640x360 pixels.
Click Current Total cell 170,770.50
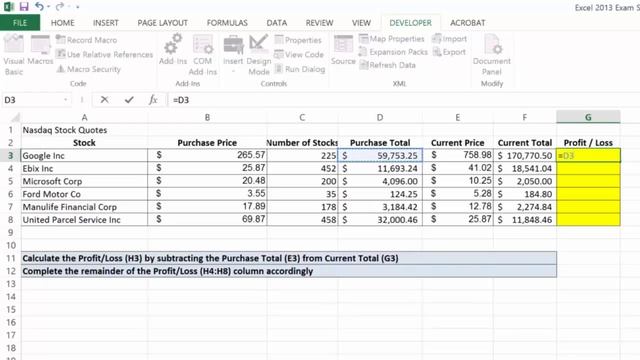(525, 156)
